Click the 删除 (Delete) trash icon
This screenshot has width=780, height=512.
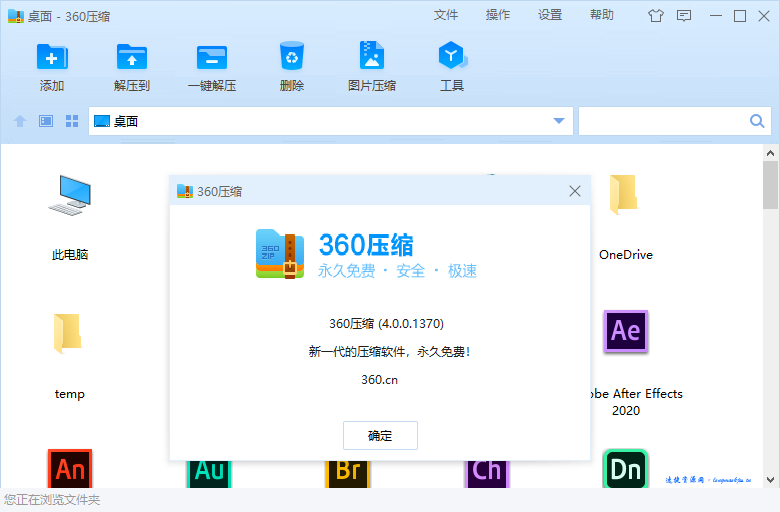point(292,56)
